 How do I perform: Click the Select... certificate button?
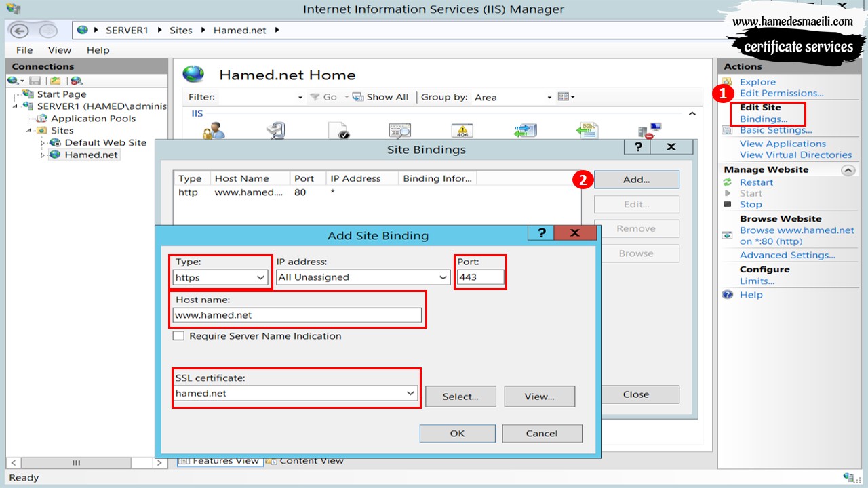(460, 396)
